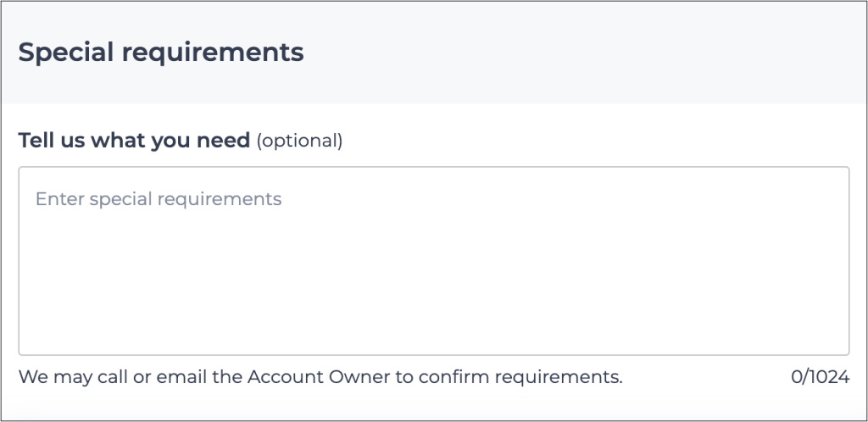Click the Account Owner confirmation helper text
The height and width of the screenshot is (422, 868).
[320, 377]
